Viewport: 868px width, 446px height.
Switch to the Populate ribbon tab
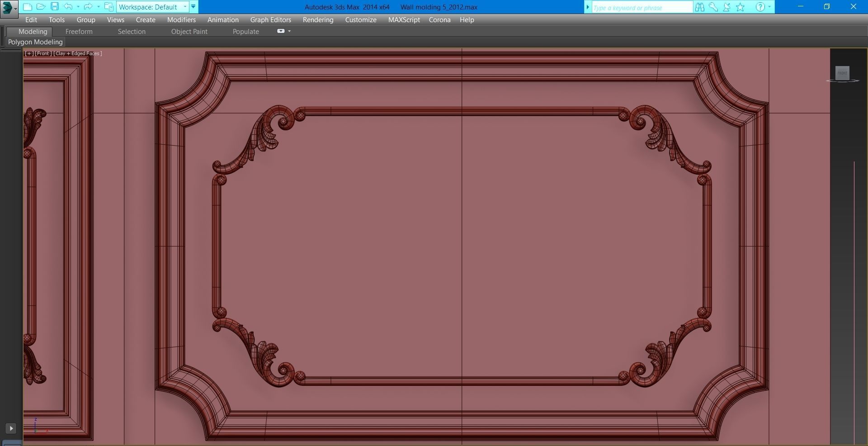(246, 32)
